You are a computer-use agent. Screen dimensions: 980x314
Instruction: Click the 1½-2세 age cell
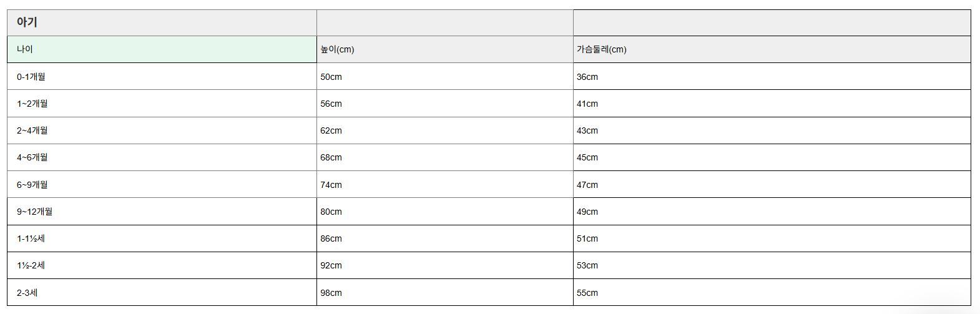pyautogui.click(x=162, y=265)
